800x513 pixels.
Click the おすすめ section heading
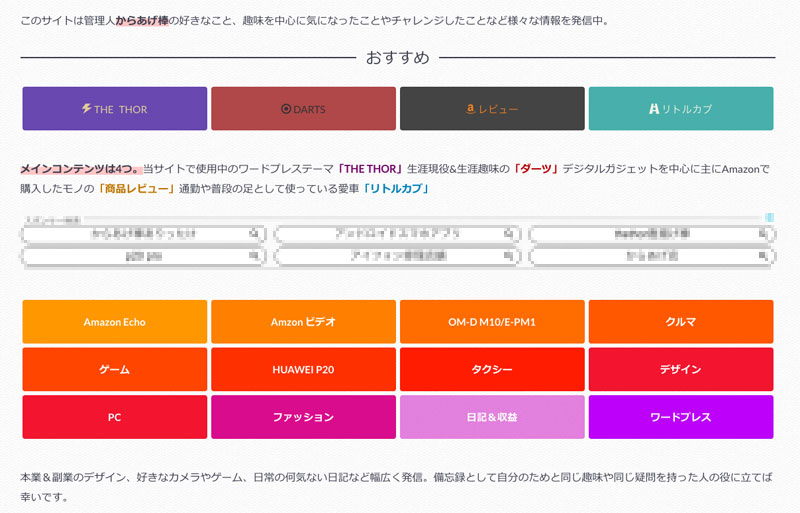pos(398,57)
